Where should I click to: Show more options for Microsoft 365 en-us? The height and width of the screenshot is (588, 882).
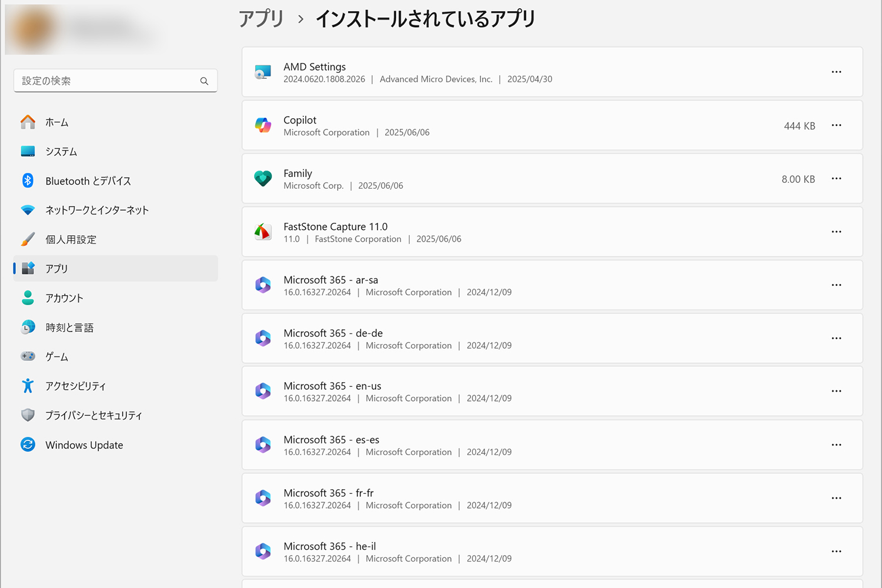(836, 391)
